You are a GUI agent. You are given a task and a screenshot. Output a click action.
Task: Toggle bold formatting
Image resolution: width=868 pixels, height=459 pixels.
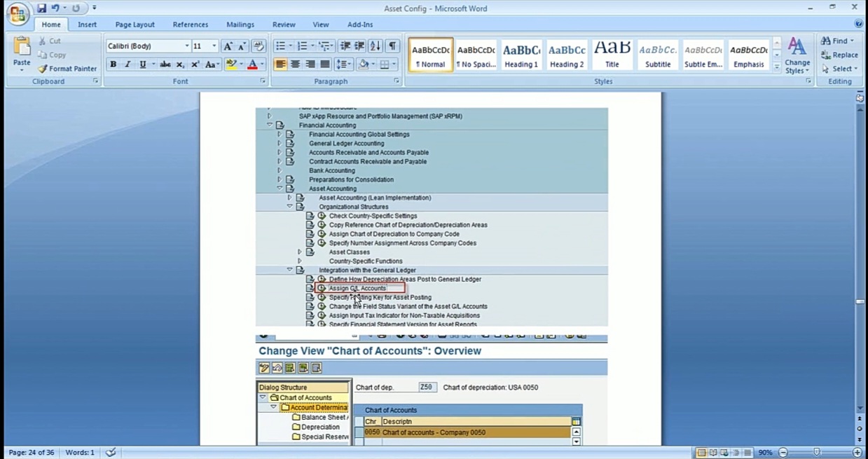pos(113,64)
